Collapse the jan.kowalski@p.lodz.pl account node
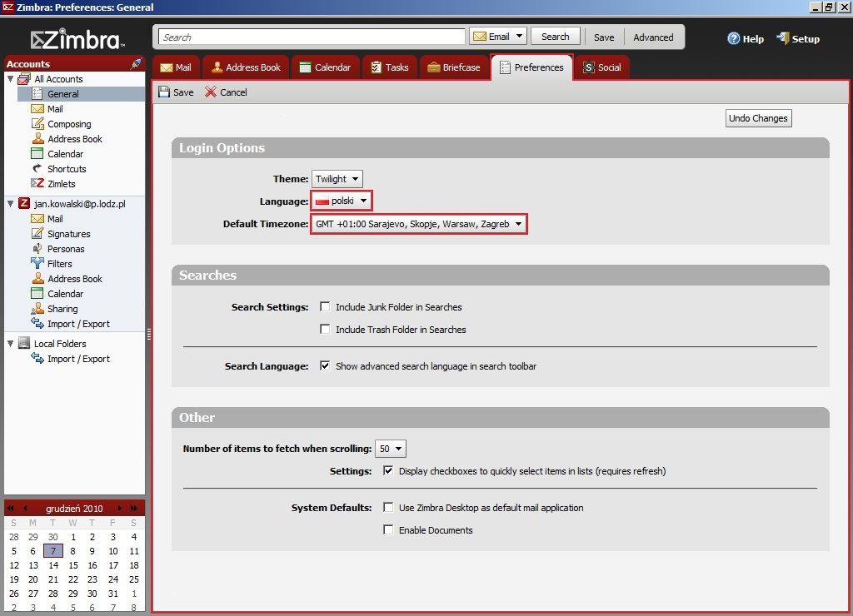Viewport: 853px width, 616px height. coord(10,204)
